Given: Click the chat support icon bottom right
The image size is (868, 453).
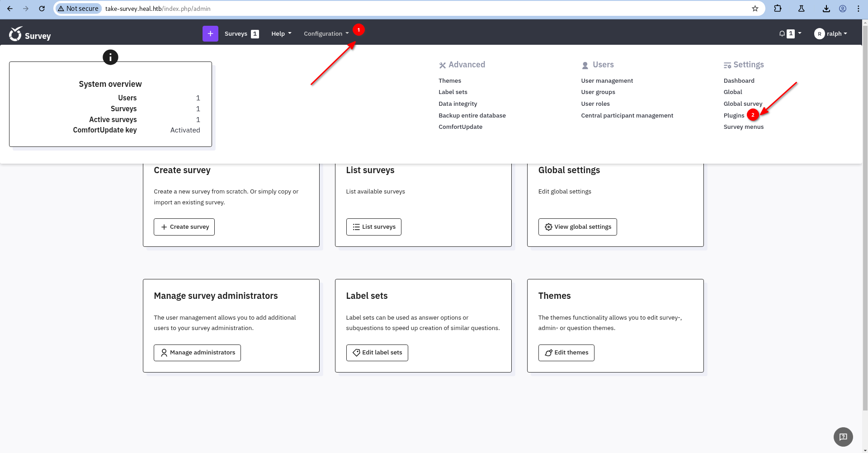Looking at the screenshot, I should pyautogui.click(x=843, y=437).
